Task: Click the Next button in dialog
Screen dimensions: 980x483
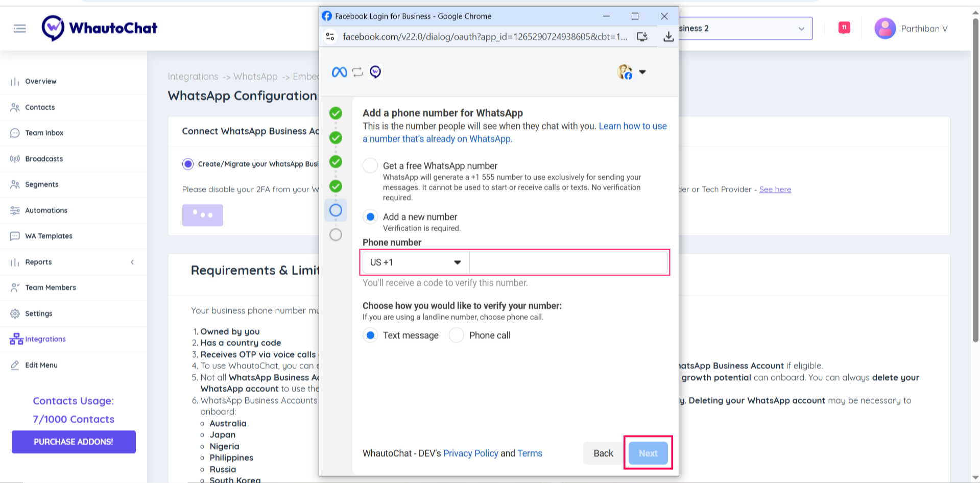Action: pyautogui.click(x=648, y=453)
